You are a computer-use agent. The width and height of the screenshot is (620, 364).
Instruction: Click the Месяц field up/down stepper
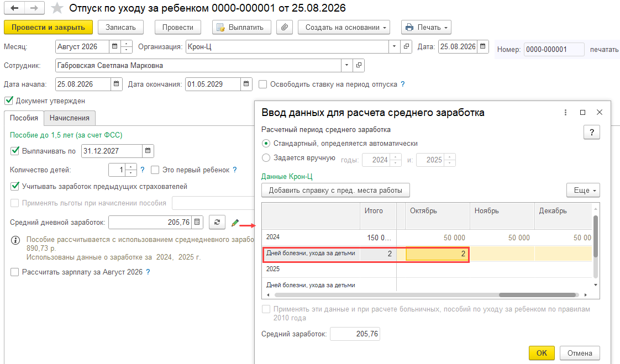(127, 46)
